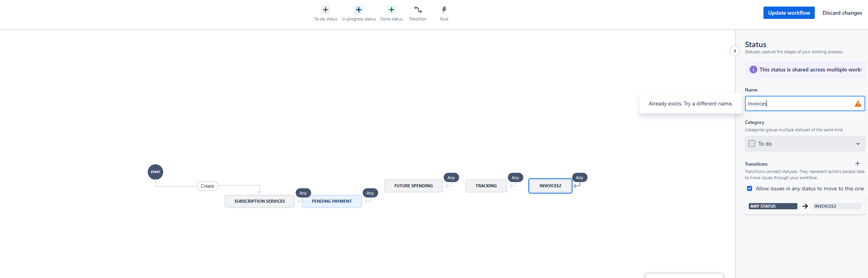868x278 pixels.
Task: Select the Any badge above INVOICES2
Action: pos(579,178)
